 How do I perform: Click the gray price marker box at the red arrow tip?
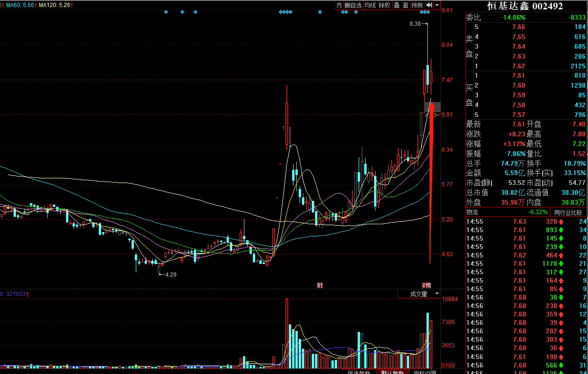(x=432, y=107)
